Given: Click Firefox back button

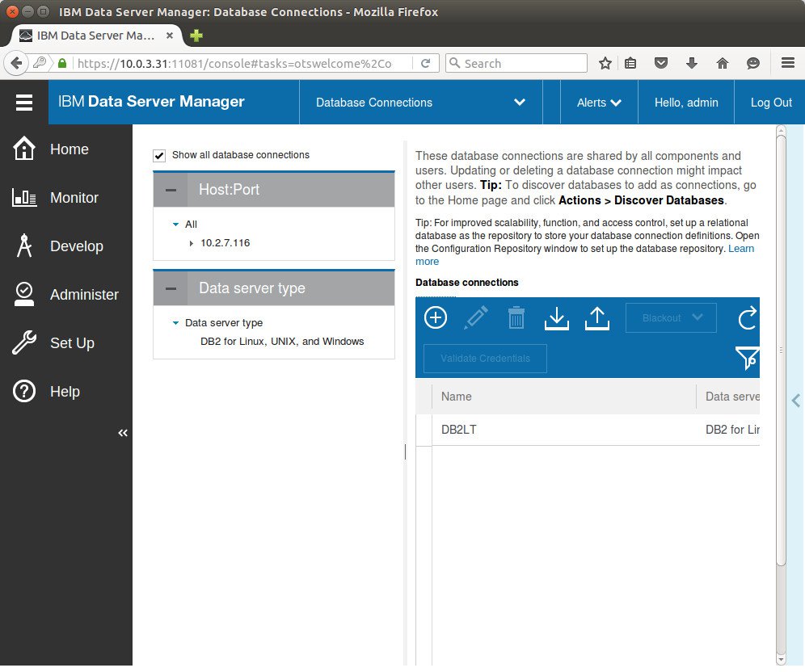Looking at the screenshot, I should pyautogui.click(x=16, y=63).
